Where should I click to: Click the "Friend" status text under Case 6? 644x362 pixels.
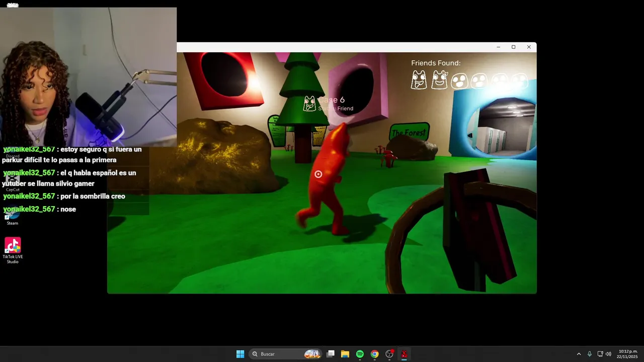(x=345, y=109)
